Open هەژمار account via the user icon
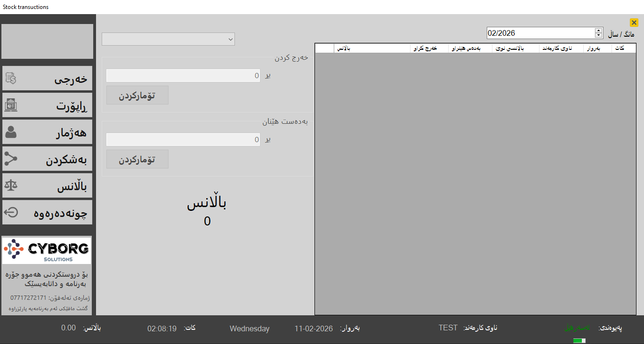 click(x=11, y=132)
